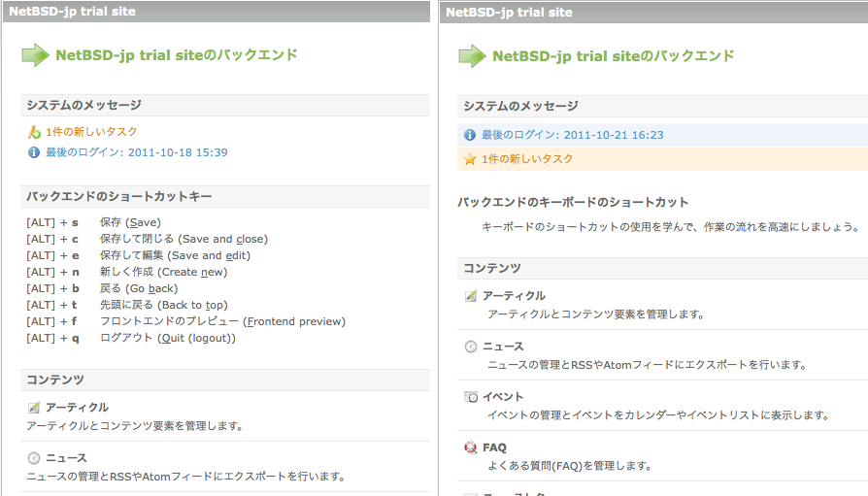Click the [ALT] + s 保存 (Save) row
Image resolution: width=868 pixels, height=496 pixels.
click(93, 222)
